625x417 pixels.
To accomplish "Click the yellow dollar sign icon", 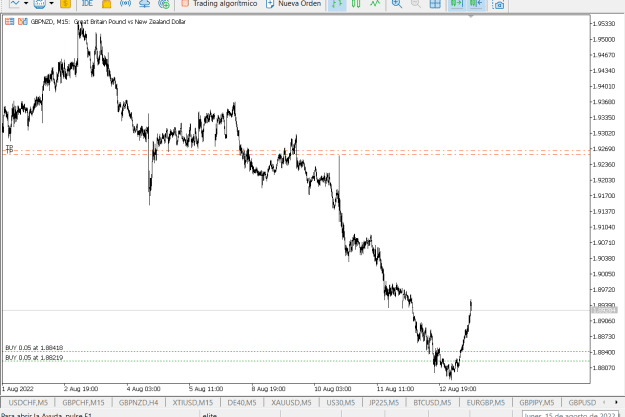I will coord(65,4).
